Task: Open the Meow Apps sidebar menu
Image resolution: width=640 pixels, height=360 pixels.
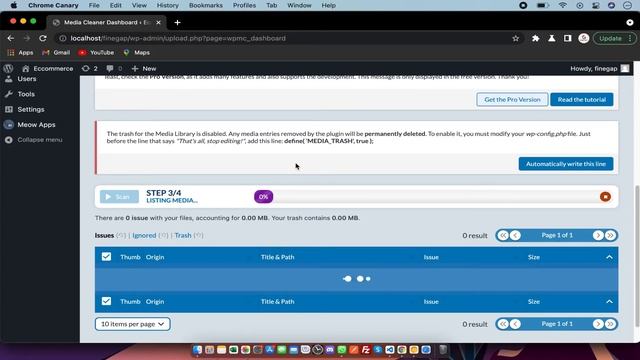Action: 36,124
